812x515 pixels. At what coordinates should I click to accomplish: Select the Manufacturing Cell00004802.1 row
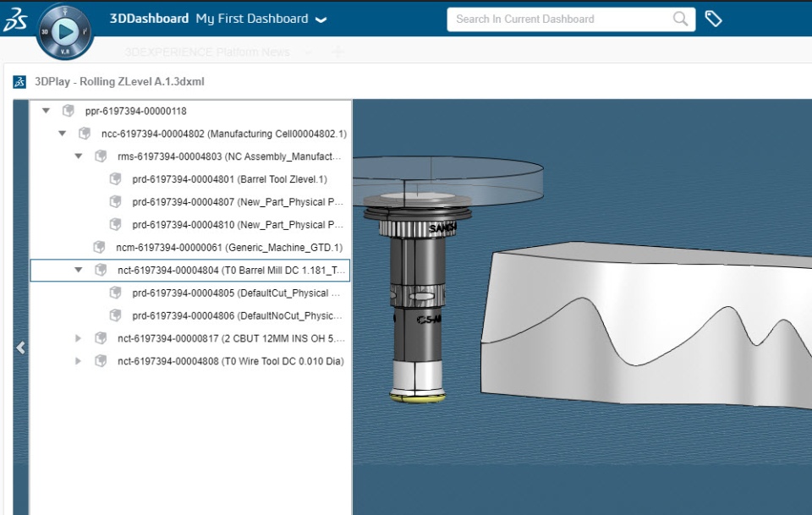[x=190, y=134]
